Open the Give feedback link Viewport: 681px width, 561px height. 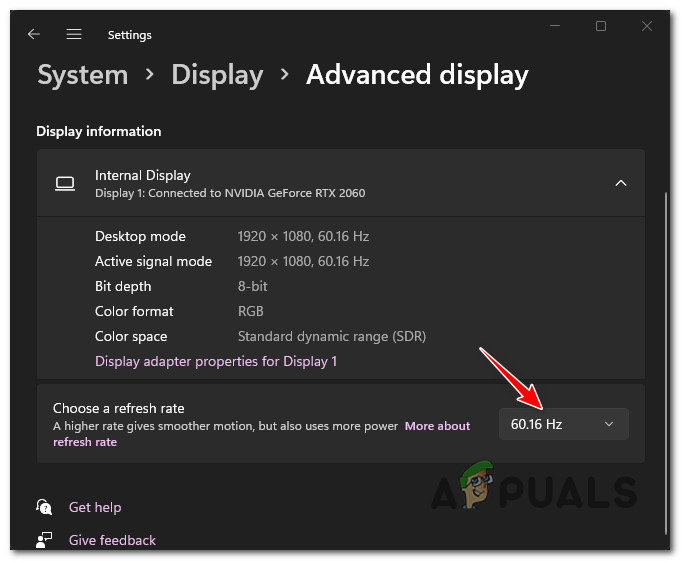click(x=112, y=540)
